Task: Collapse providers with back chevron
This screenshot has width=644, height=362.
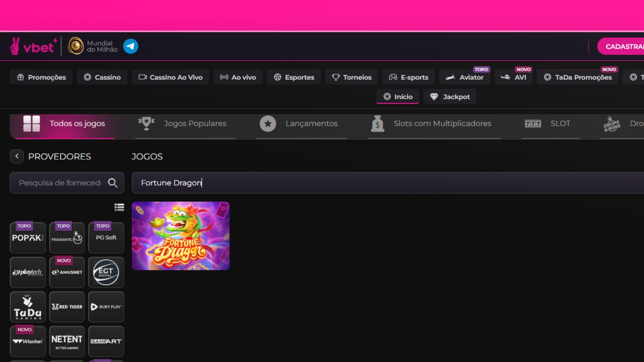Action: pyautogui.click(x=17, y=156)
